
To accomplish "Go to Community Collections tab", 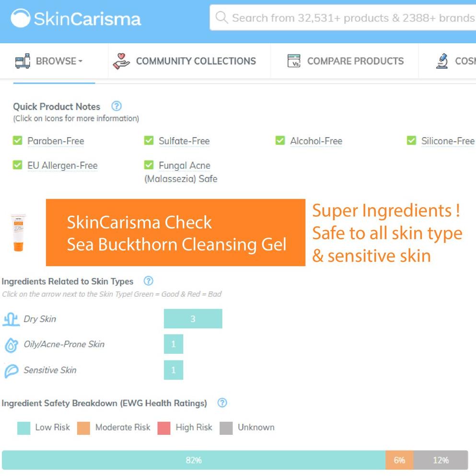I will coord(196,61).
